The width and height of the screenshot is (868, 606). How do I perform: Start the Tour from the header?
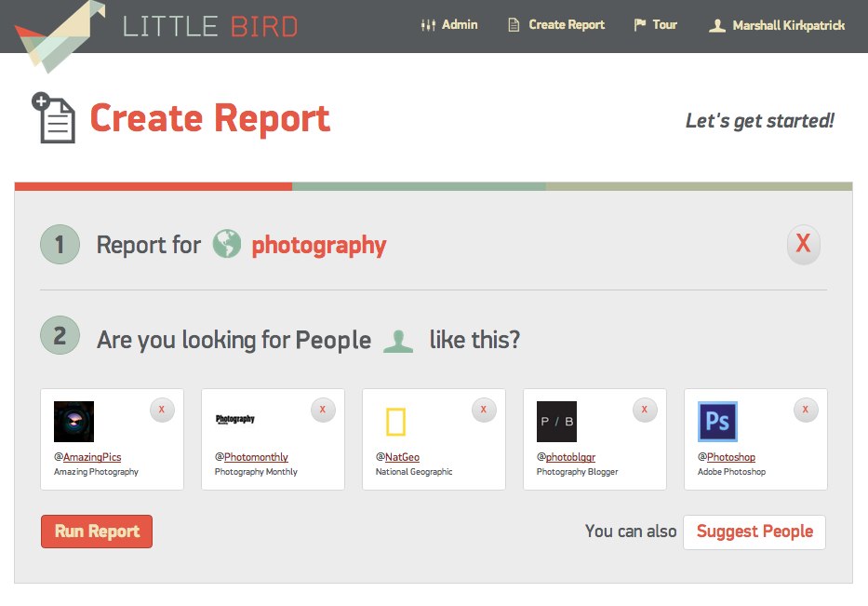click(x=656, y=25)
